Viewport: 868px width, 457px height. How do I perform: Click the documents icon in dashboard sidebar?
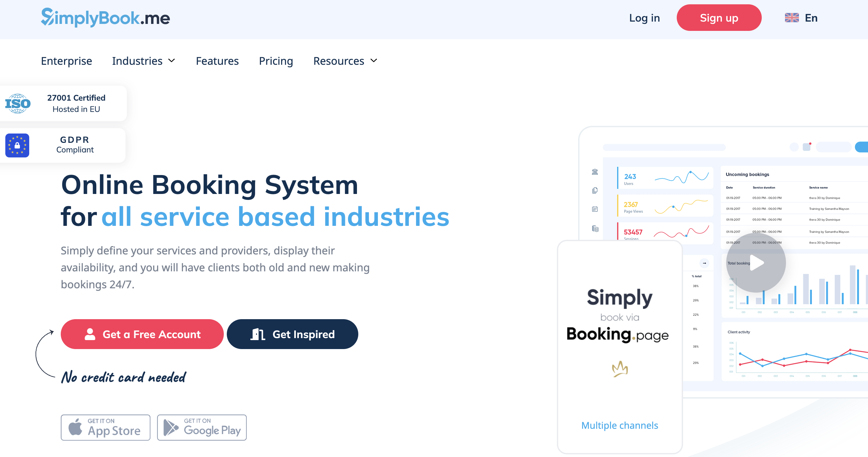click(x=595, y=190)
